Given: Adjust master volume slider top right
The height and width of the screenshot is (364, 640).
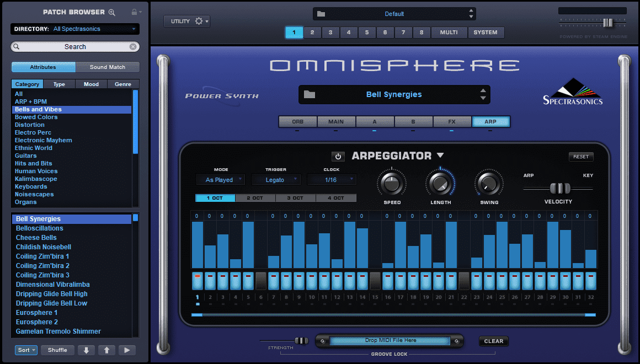Looking at the screenshot, I should pos(608,23).
